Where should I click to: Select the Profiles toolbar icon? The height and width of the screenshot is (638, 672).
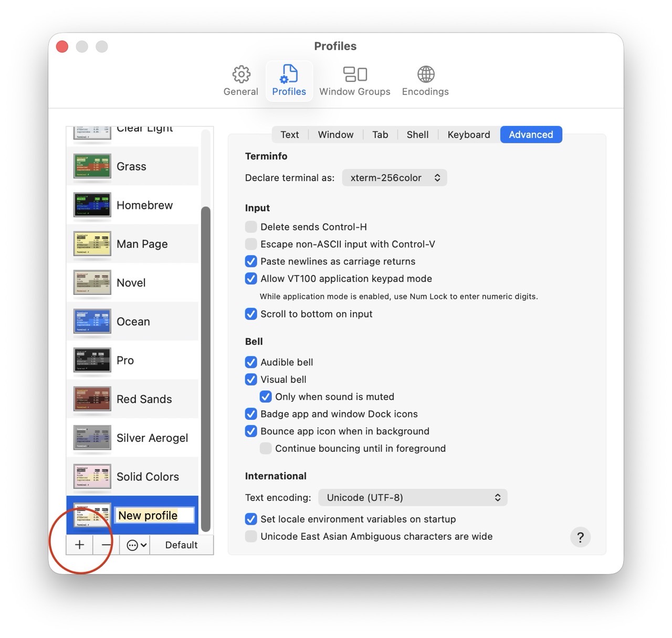(289, 81)
